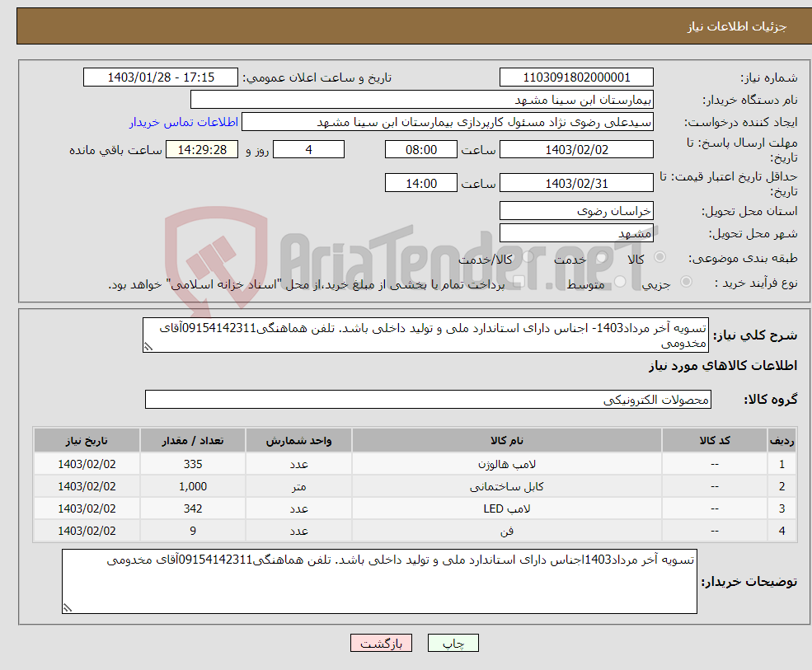Click the buyer name field بیمارستان ابن سینا مشهد
This screenshot has width=812, height=670.
(422, 100)
